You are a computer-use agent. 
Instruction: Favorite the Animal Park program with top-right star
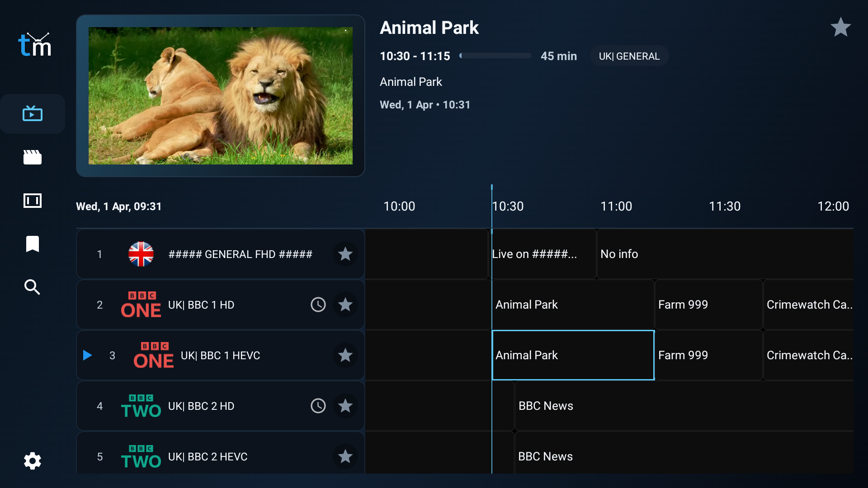pyautogui.click(x=840, y=28)
